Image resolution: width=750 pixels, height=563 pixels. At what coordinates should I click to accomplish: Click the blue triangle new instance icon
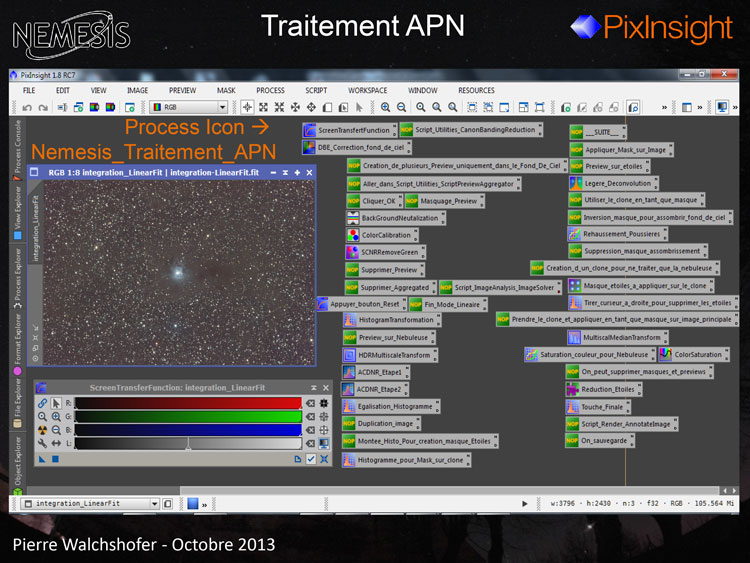tap(42, 459)
